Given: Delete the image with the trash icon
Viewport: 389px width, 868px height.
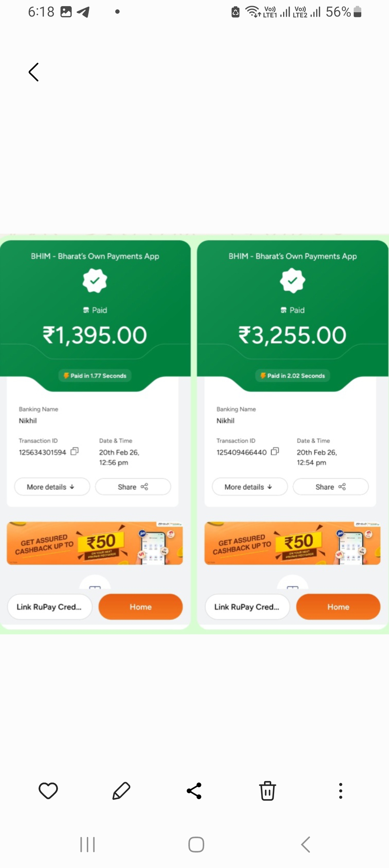Looking at the screenshot, I should pyautogui.click(x=268, y=791).
